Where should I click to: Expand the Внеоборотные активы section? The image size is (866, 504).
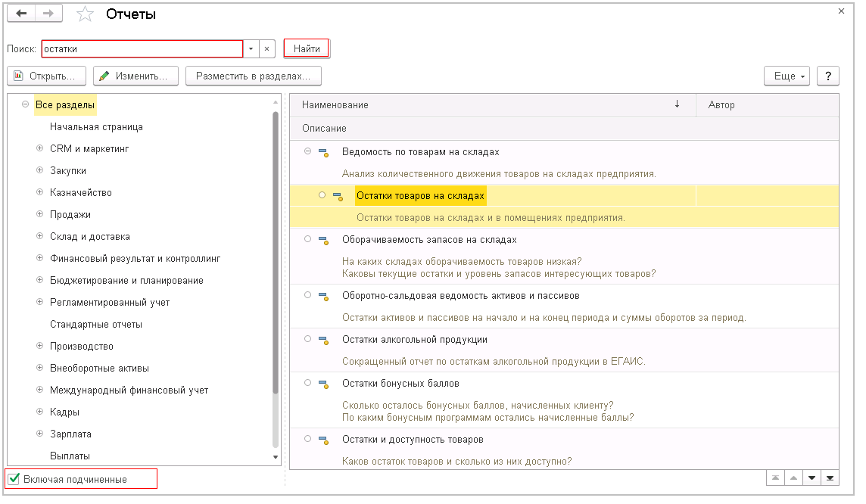40,368
